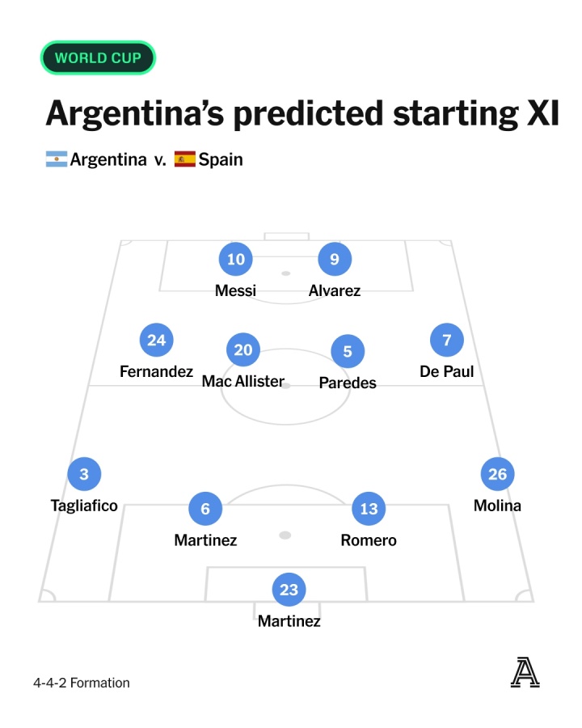Click the Argentina team name text

tap(108, 159)
